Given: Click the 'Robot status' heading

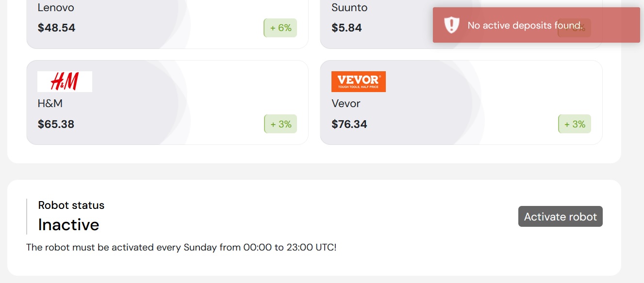Looking at the screenshot, I should pos(71,205).
